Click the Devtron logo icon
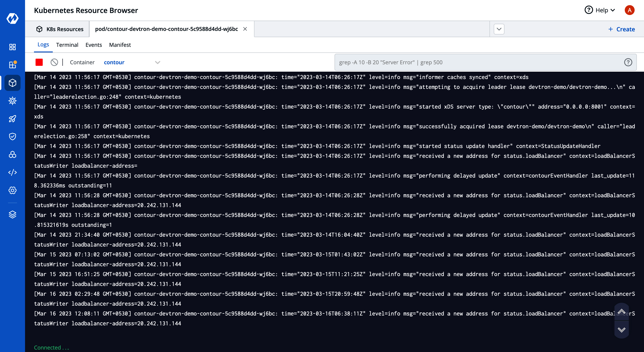This screenshot has width=644, height=352. point(13,19)
